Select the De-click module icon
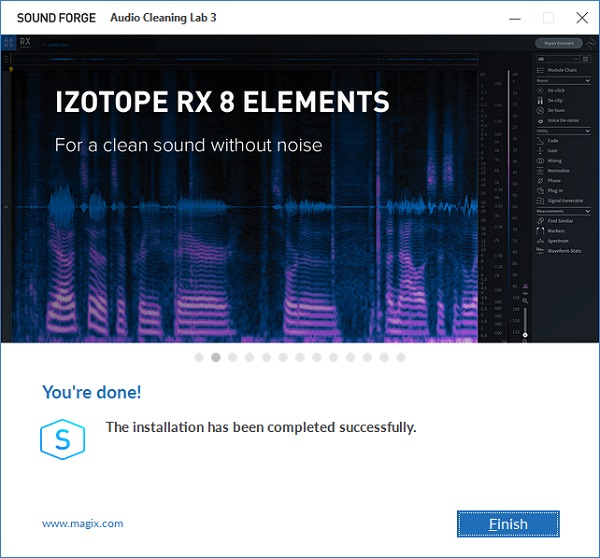 click(540, 91)
